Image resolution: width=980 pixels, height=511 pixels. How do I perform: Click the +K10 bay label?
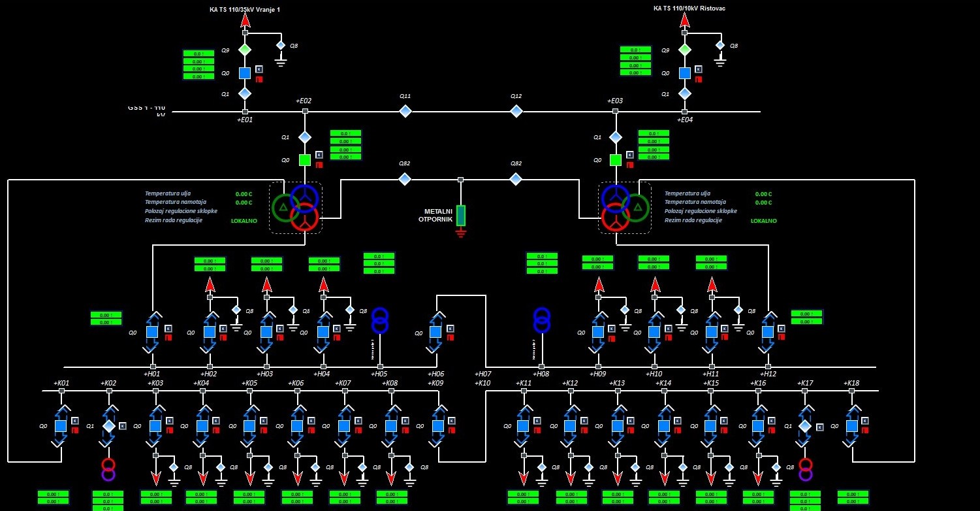[x=482, y=383]
